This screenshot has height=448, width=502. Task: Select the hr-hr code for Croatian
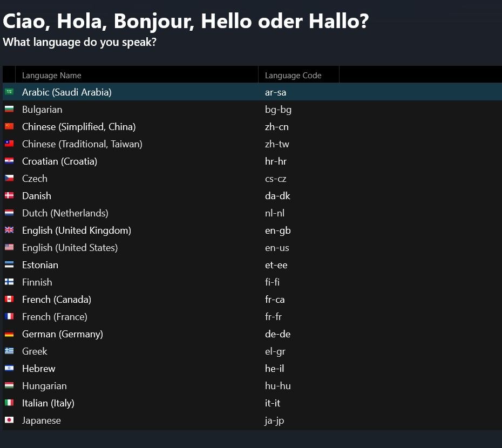coord(275,161)
